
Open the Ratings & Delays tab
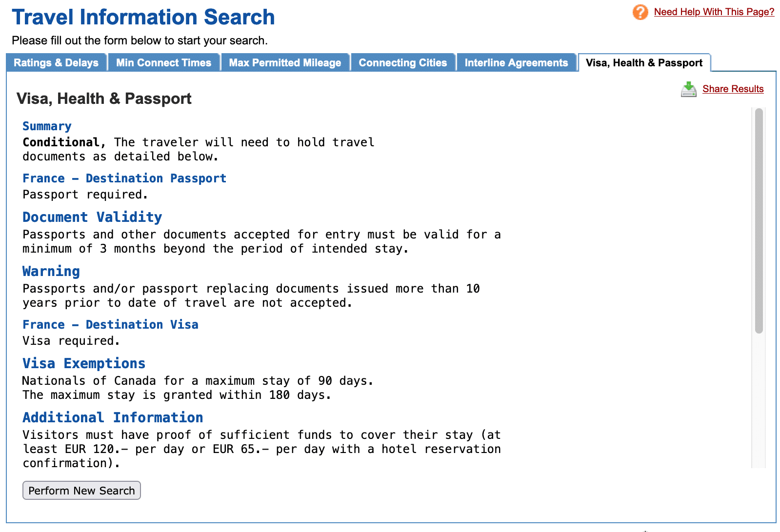coord(56,63)
